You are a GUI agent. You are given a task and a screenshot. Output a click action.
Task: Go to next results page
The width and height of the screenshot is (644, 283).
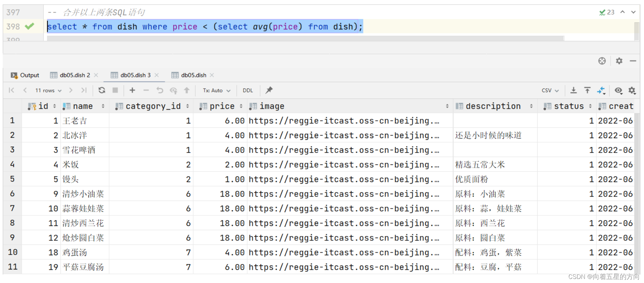point(71,90)
